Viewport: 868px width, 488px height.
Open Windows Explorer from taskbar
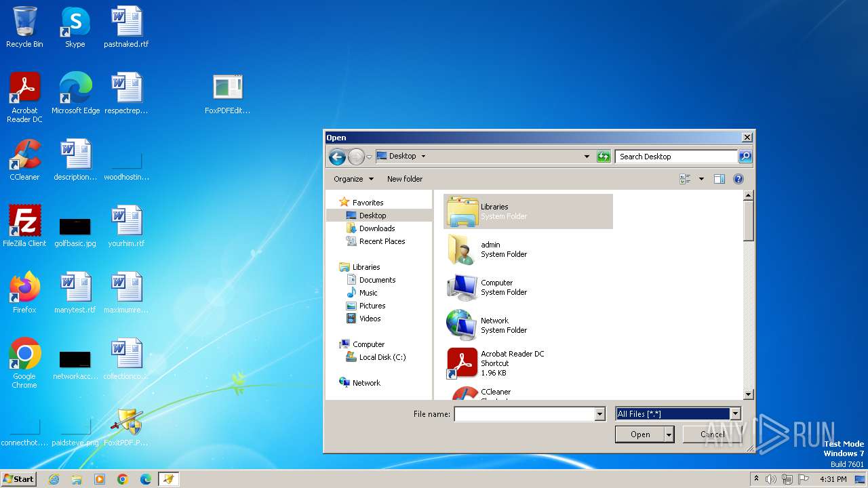pyautogui.click(x=77, y=479)
